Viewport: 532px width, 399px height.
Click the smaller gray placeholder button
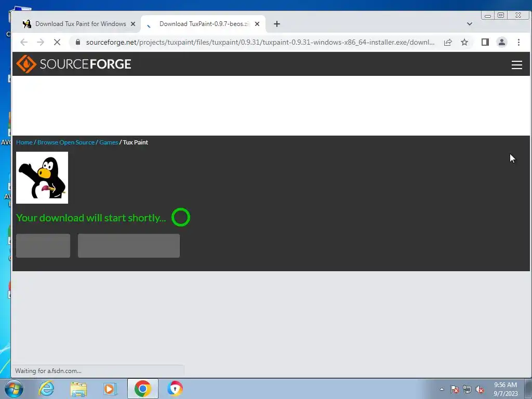tap(43, 246)
